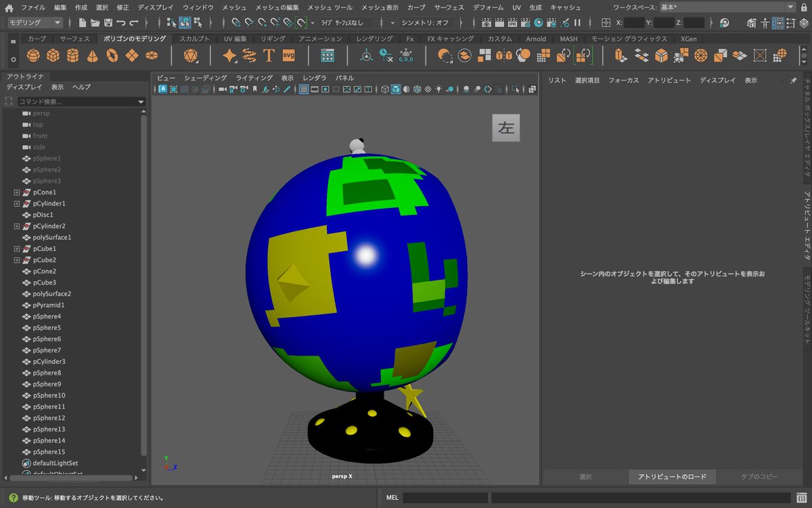Open the ファイル menu
Viewport: 812px width, 508px height.
click(x=33, y=7)
